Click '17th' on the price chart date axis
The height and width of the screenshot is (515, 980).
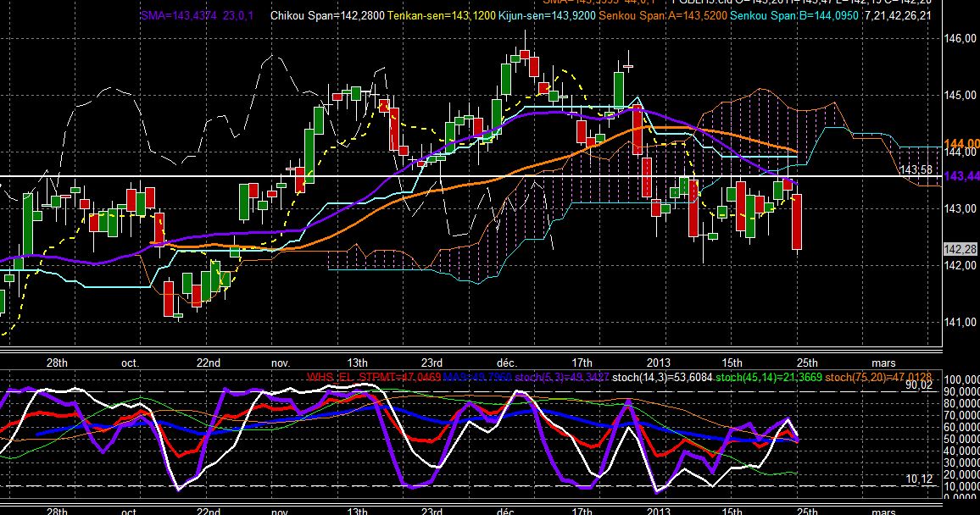pos(582,363)
